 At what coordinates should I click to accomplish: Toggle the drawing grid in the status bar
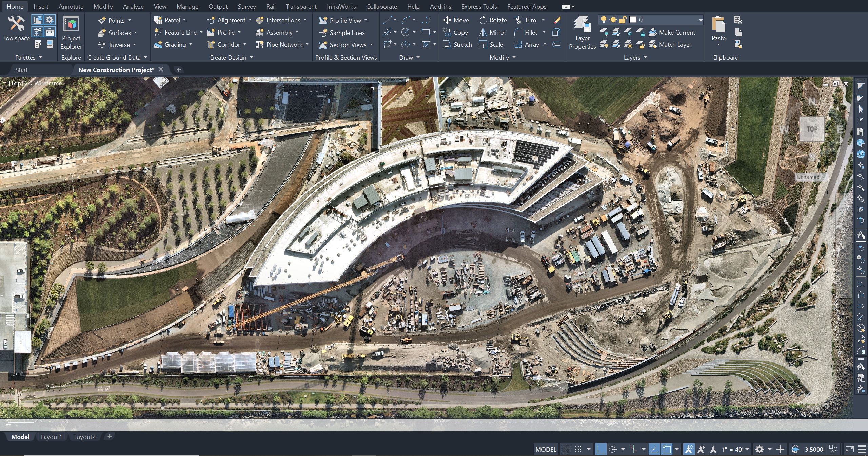coord(566,449)
